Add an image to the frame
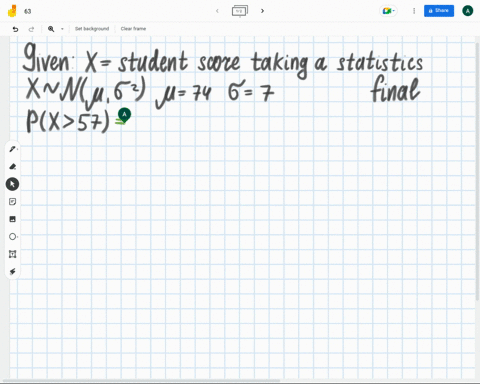The width and height of the screenshot is (480, 384). (13, 219)
